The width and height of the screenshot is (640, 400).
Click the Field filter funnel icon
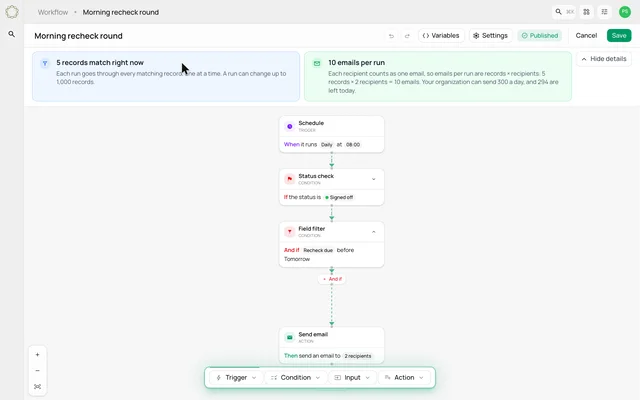tap(289, 232)
